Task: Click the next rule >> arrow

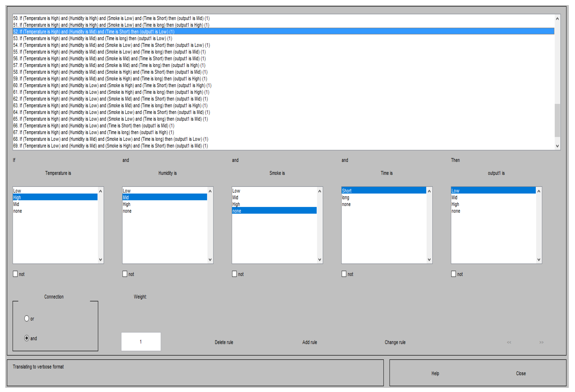Action: [x=541, y=342]
